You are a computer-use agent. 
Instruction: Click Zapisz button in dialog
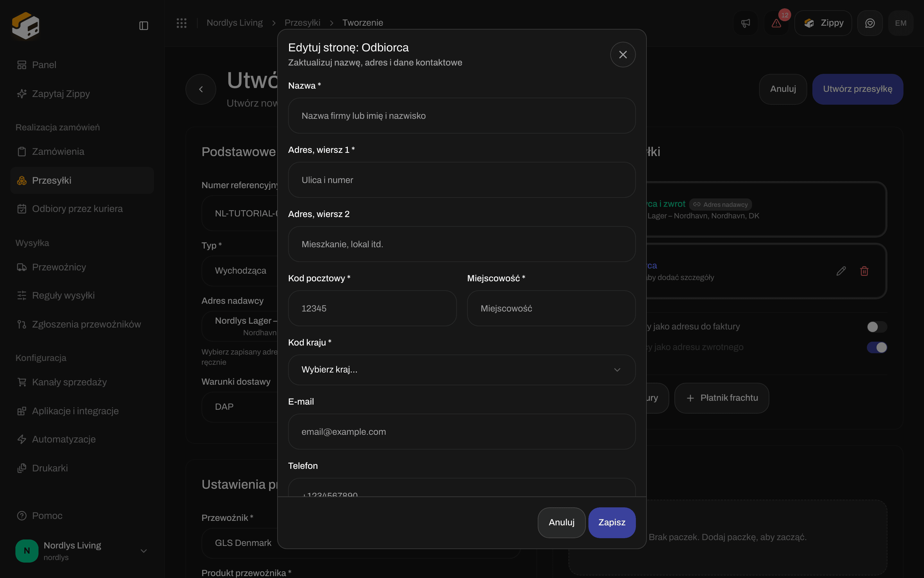pyautogui.click(x=612, y=522)
